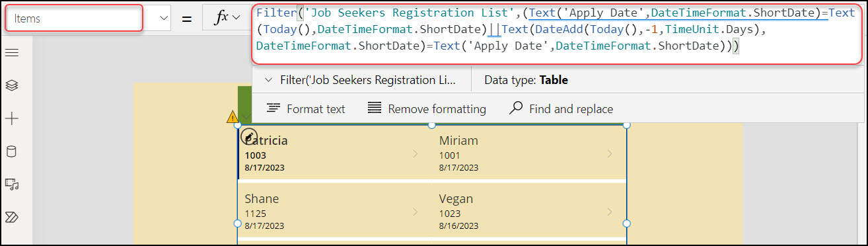
Task: Collapse the Filter formula result expander
Action: point(268,80)
